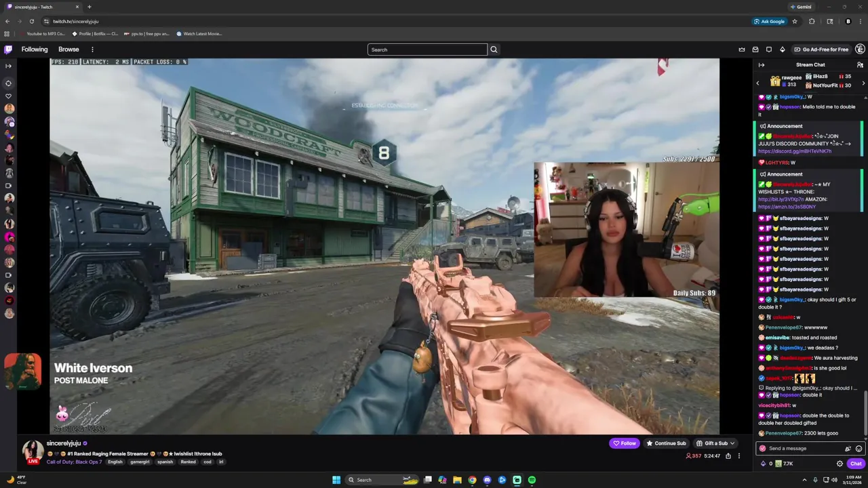The width and height of the screenshot is (868, 488).
Task: Bookmark this page with star icon
Action: tap(795, 21)
